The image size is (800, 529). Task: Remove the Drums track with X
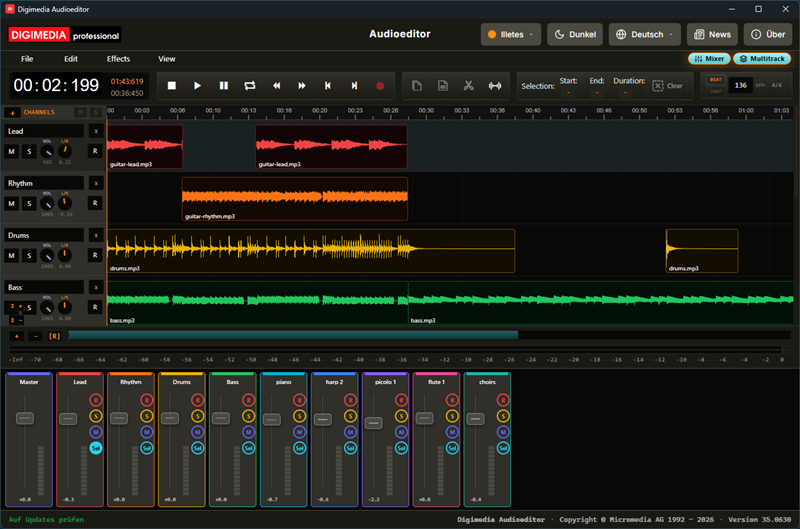coord(96,235)
